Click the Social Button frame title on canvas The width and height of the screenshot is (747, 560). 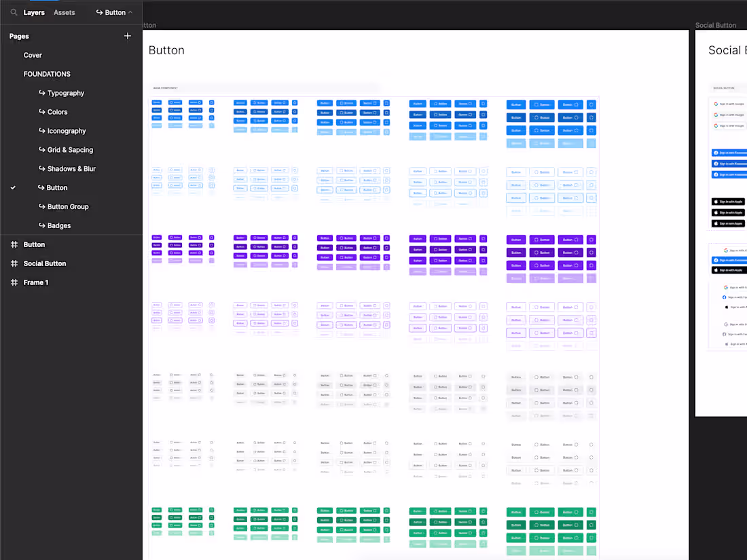pyautogui.click(x=716, y=25)
